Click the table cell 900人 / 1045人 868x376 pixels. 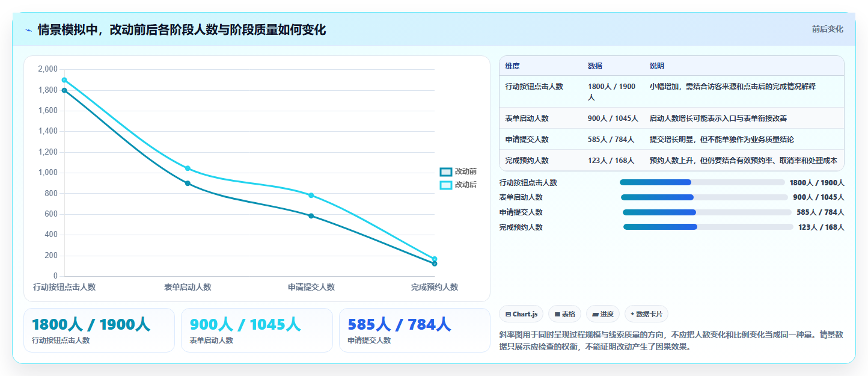(613, 119)
